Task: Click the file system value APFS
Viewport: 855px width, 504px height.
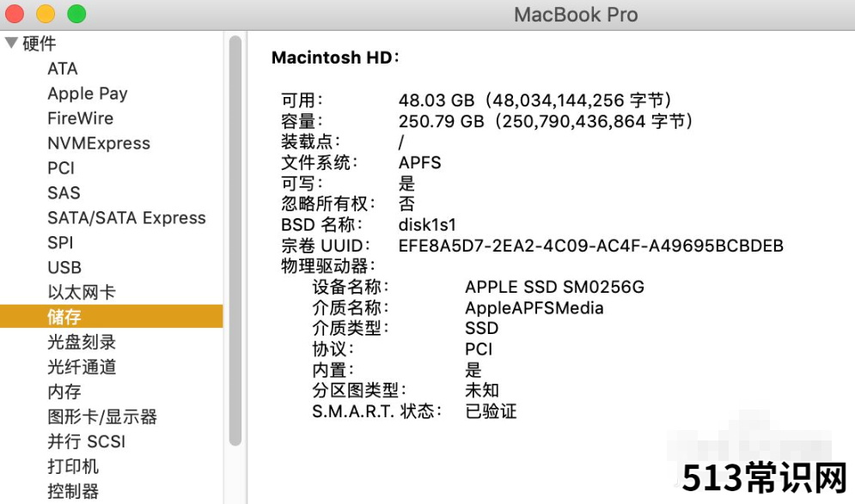Action: click(x=420, y=162)
